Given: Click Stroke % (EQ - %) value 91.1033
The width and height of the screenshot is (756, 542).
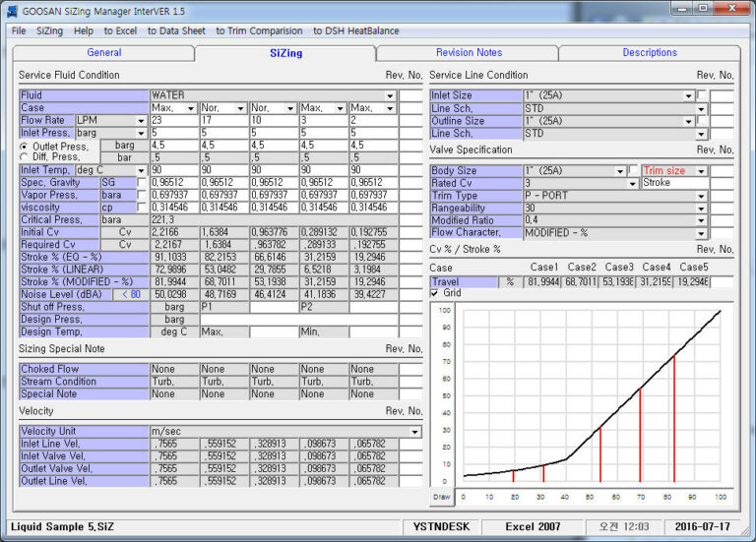Looking at the screenshot, I should (174, 258).
